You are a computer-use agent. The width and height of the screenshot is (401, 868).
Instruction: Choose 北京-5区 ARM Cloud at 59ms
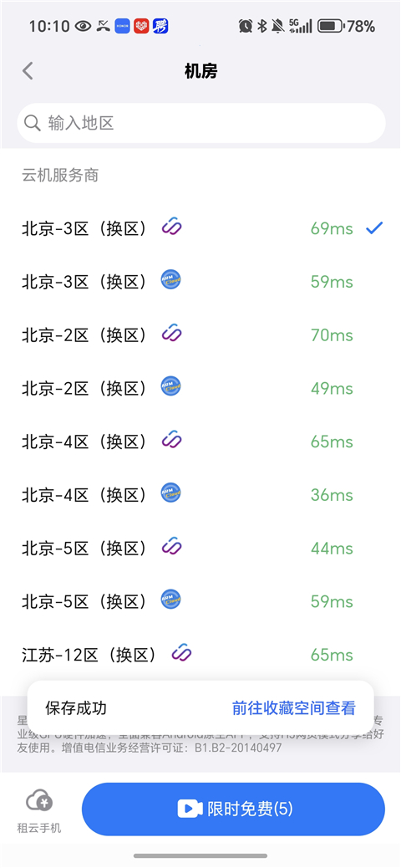click(x=200, y=600)
